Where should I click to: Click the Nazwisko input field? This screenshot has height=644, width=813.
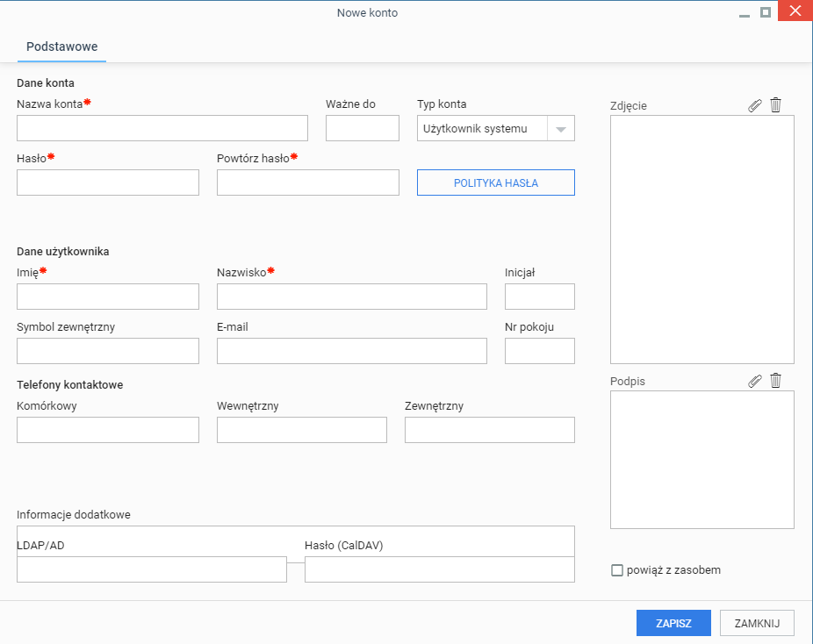(x=352, y=297)
